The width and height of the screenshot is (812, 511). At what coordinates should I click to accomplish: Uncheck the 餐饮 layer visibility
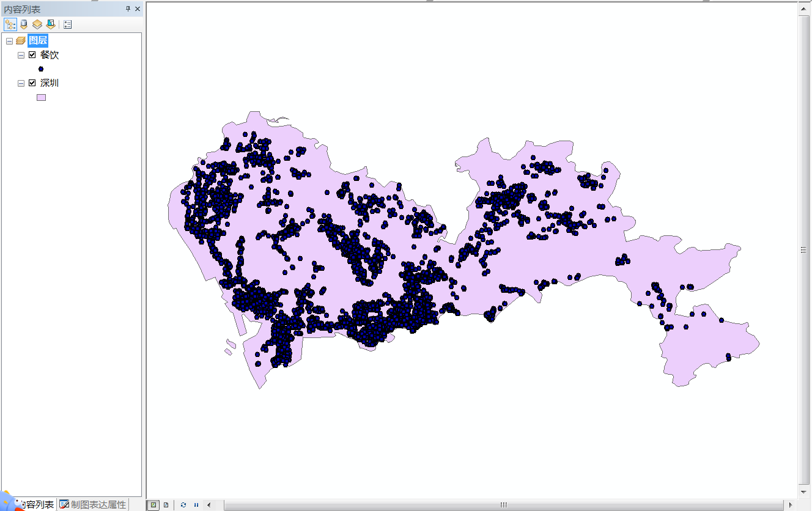pyautogui.click(x=32, y=55)
